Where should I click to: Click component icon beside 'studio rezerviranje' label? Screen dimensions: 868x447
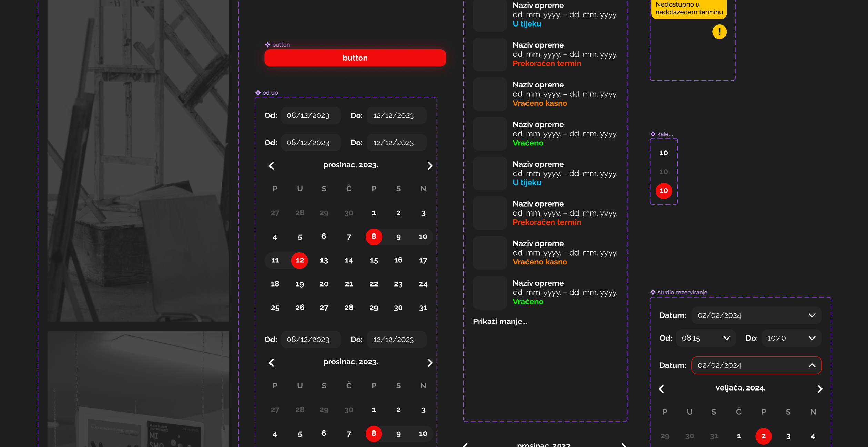click(x=653, y=292)
